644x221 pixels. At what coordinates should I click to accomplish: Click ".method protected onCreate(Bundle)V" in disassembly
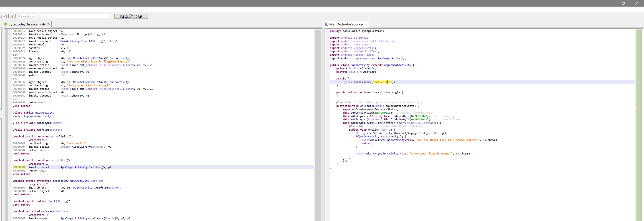41,211
